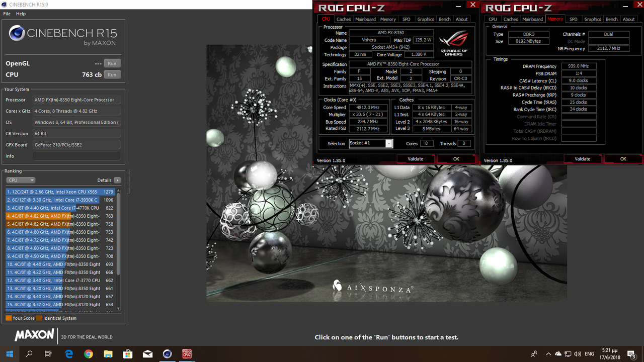
Task: Open File Explorer from the taskbar
Action: pyautogui.click(x=108, y=354)
